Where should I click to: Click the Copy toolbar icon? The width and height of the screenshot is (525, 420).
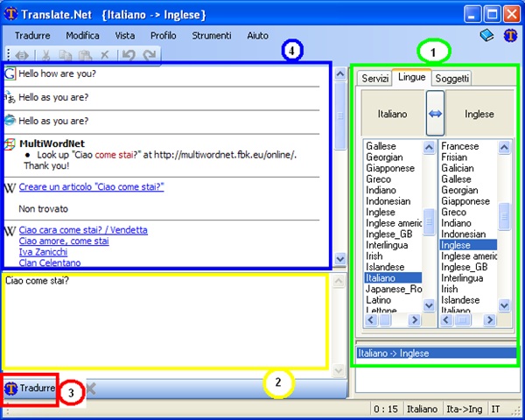point(66,55)
